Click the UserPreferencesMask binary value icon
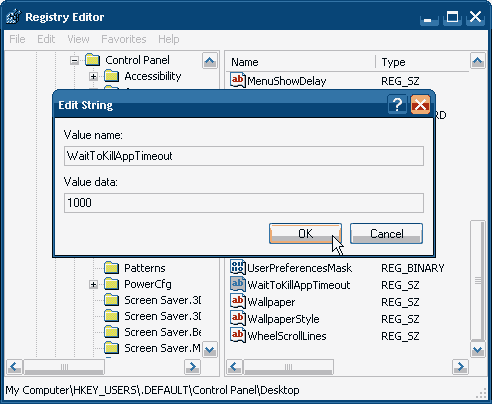Screen dimensions: 492x404 pyautogui.click(x=238, y=268)
